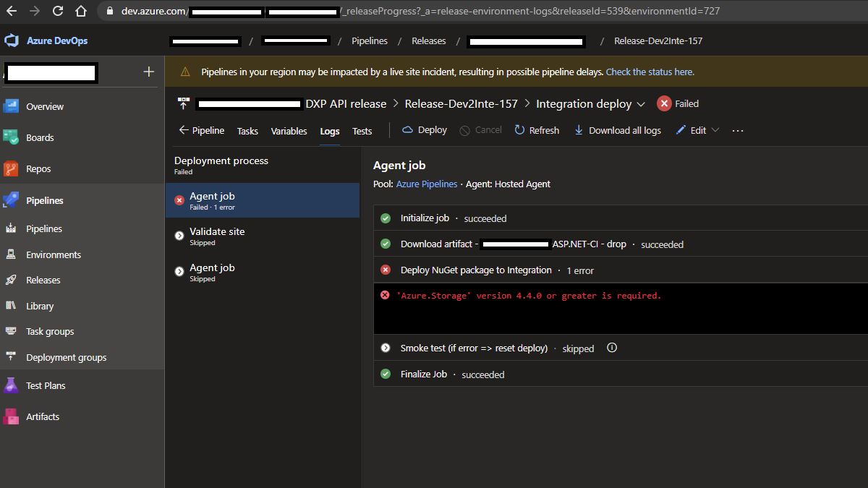Click the plus icon to add new item

[149, 72]
